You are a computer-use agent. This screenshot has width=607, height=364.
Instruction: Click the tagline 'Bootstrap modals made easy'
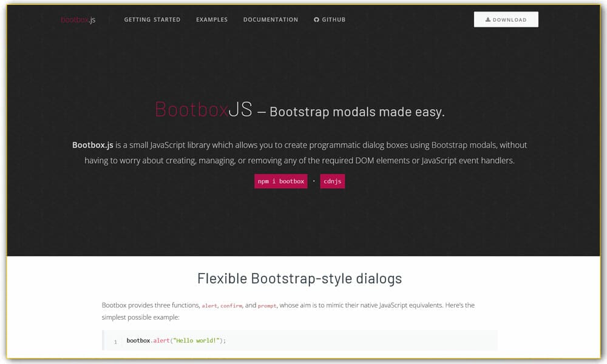coord(357,112)
